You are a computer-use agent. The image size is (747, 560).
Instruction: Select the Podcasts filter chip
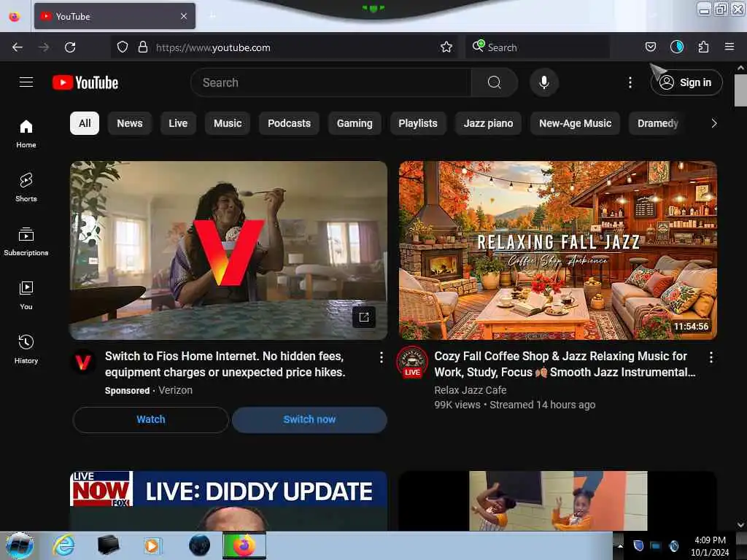(x=289, y=123)
